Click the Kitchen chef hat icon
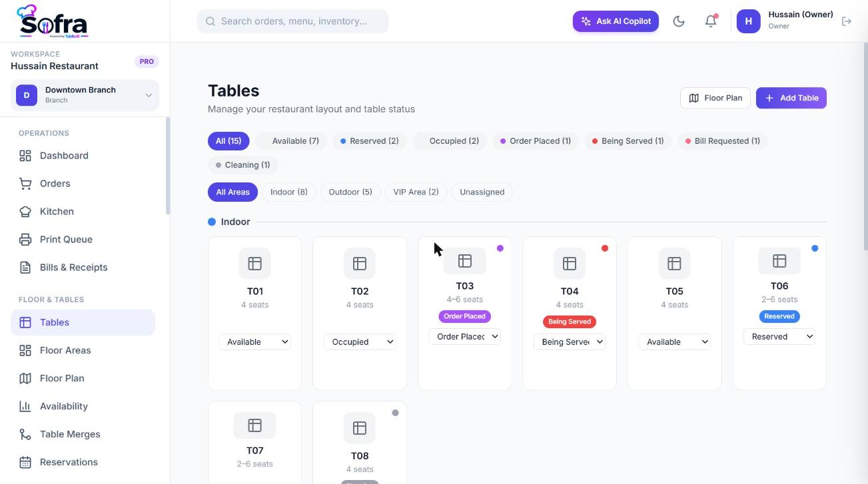The image size is (868, 484). tap(25, 212)
